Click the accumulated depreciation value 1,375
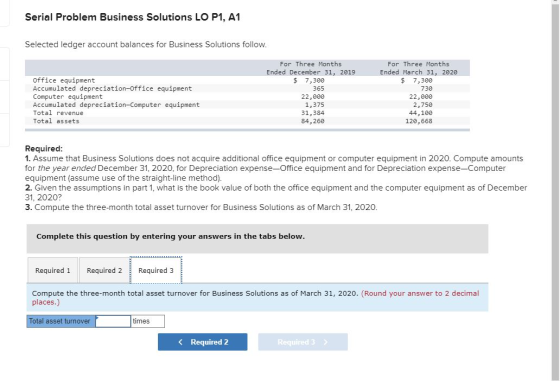The width and height of the screenshot is (560, 381). point(315,105)
